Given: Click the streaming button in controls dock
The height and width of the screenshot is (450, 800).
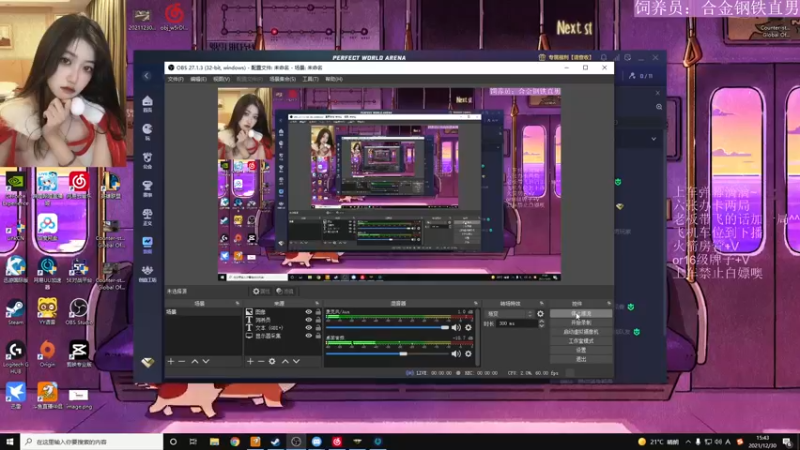Looking at the screenshot, I should coord(581,313).
